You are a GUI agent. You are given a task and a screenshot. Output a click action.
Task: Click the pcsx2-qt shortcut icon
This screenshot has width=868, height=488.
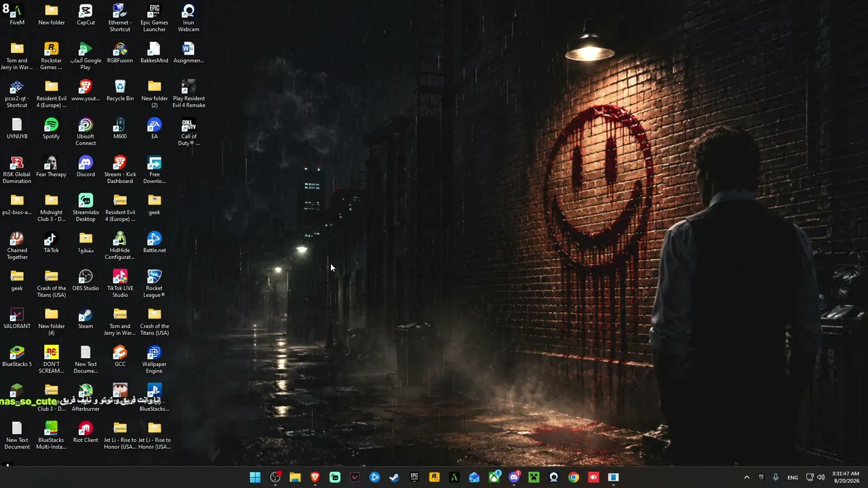[x=17, y=94]
